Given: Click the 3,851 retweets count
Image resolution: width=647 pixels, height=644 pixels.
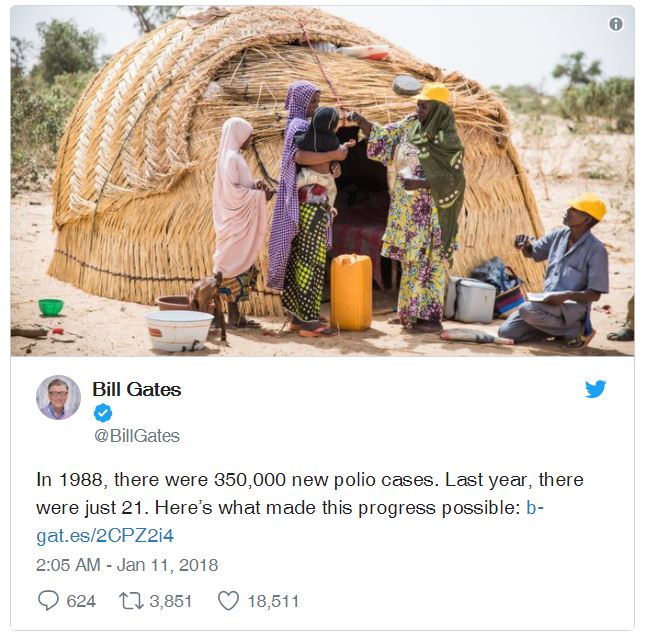Looking at the screenshot, I should pyautogui.click(x=171, y=601).
